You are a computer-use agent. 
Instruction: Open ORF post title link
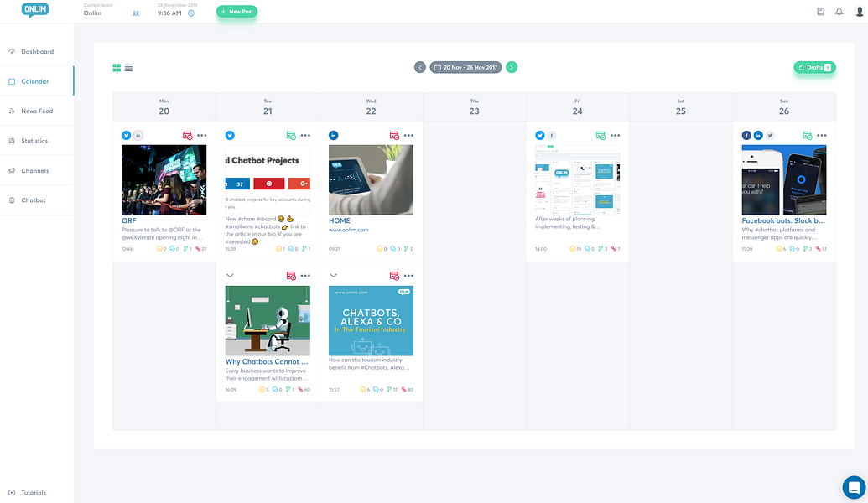pos(129,220)
